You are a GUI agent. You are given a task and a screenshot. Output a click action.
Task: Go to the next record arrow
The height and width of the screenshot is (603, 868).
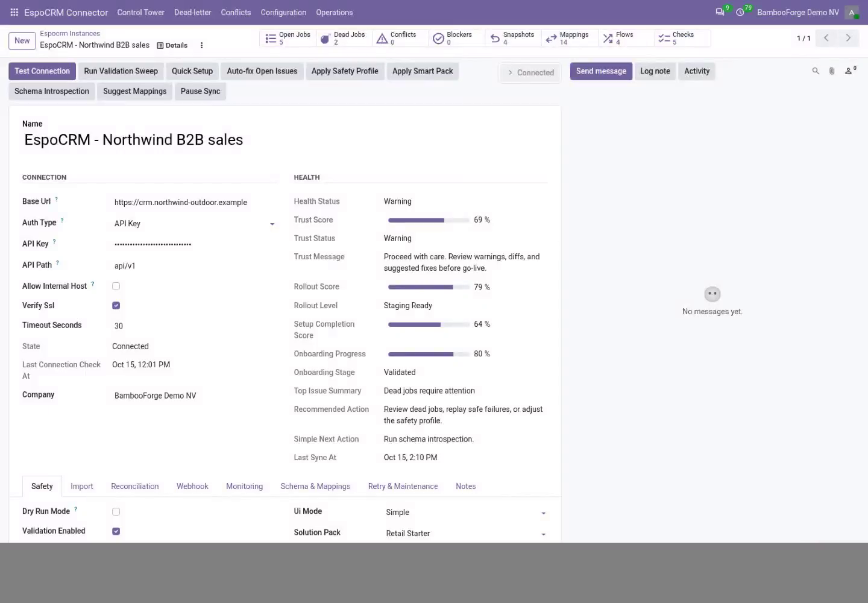[x=848, y=38]
